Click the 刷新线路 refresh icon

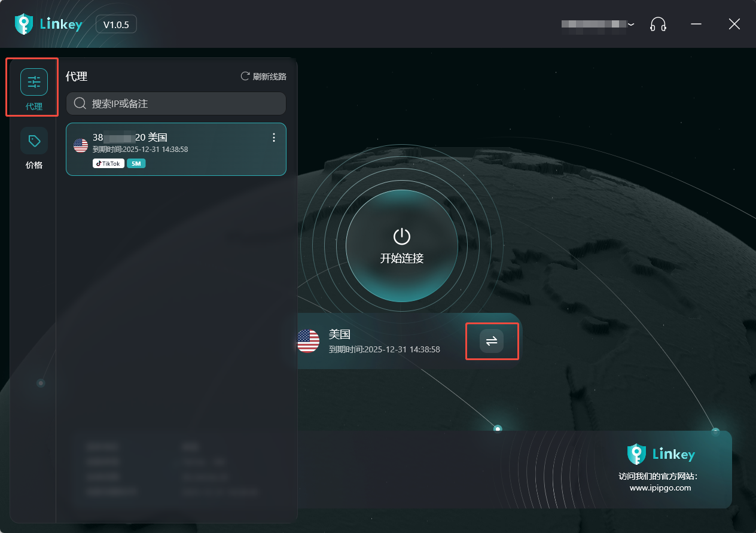[x=245, y=76]
